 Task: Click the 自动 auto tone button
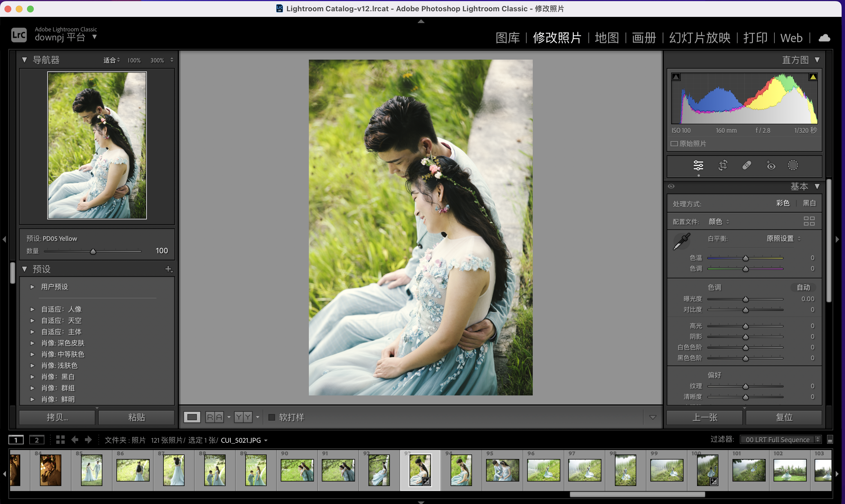coord(803,287)
